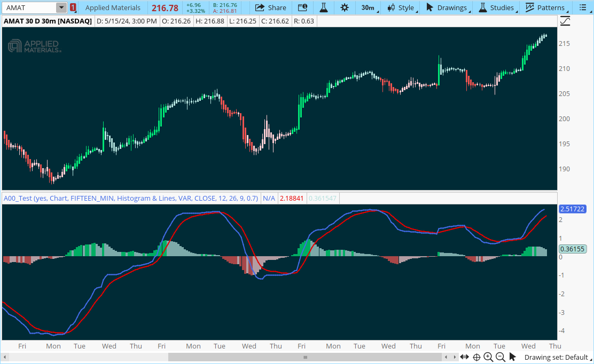Click the L: 216.25 low value
Viewport: 594px width, 364px height.
[x=243, y=21]
